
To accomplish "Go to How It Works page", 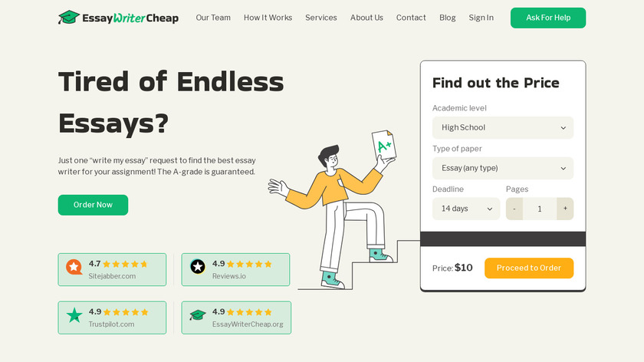I will tap(268, 18).
